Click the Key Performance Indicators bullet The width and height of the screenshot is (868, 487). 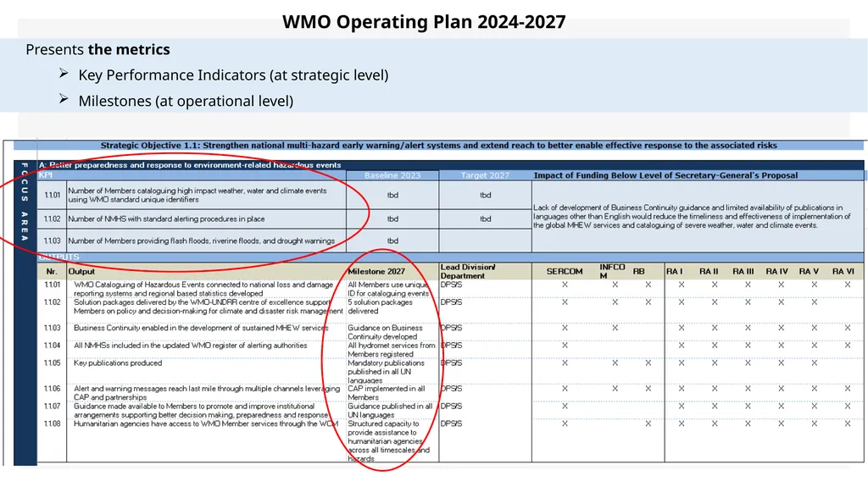pos(233,75)
